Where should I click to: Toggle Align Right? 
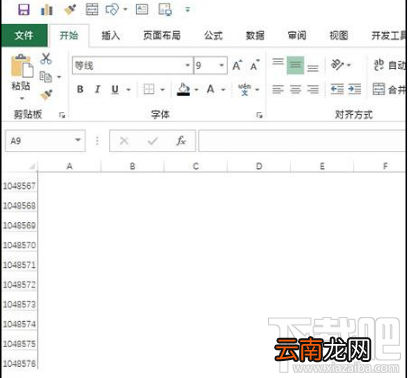point(313,89)
